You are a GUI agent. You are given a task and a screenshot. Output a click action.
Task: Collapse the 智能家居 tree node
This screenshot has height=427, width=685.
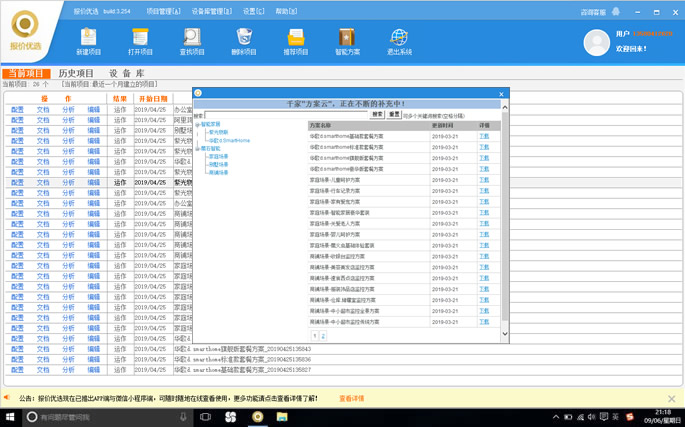(197, 125)
